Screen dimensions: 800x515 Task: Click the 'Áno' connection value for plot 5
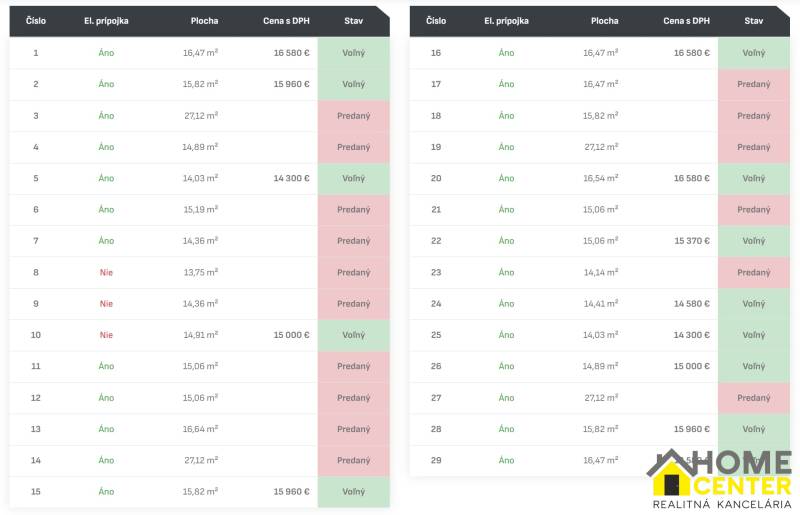(106, 178)
